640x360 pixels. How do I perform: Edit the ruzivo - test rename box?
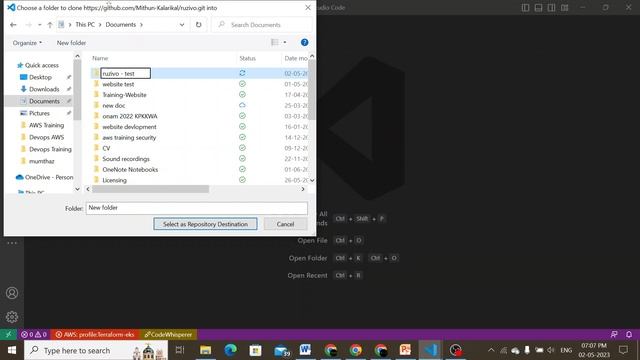[x=126, y=73]
